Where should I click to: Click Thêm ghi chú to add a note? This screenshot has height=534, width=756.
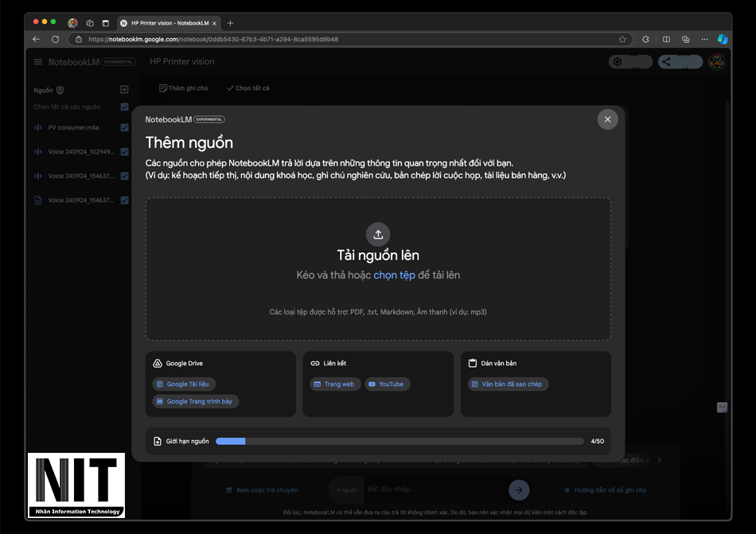coord(184,88)
